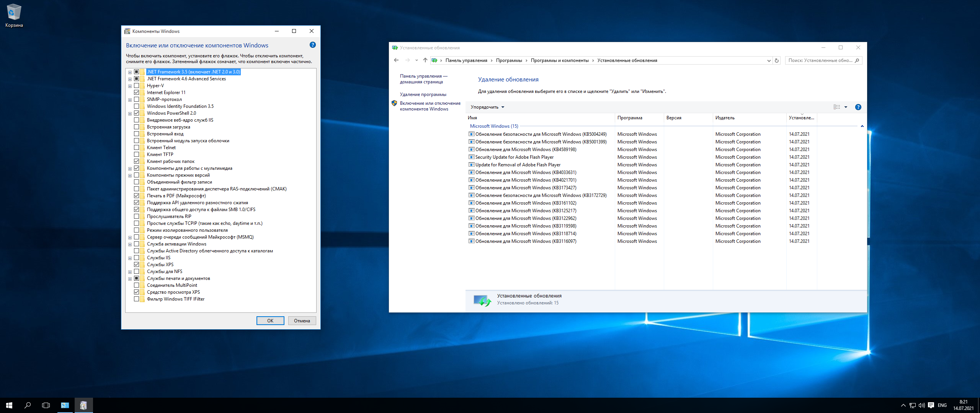This screenshot has width=980, height=413.
Task: Open network status tray icon
Action: pyautogui.click(x=913, y=405)
